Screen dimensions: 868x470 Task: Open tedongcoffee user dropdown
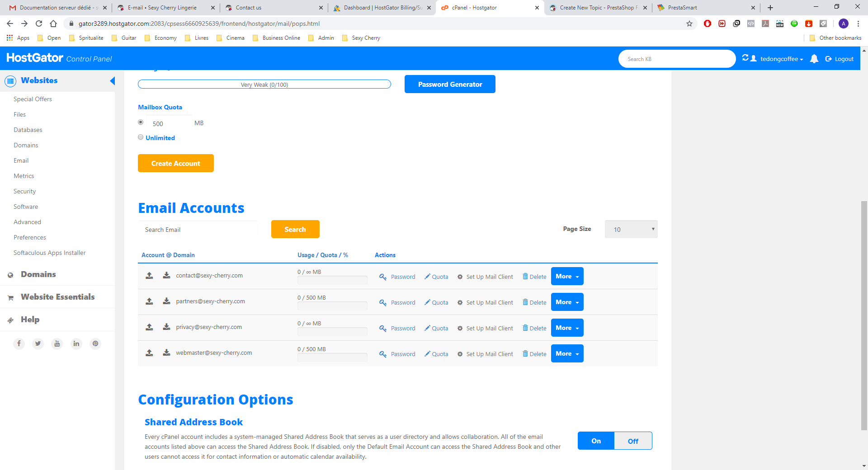click(781, 59)
